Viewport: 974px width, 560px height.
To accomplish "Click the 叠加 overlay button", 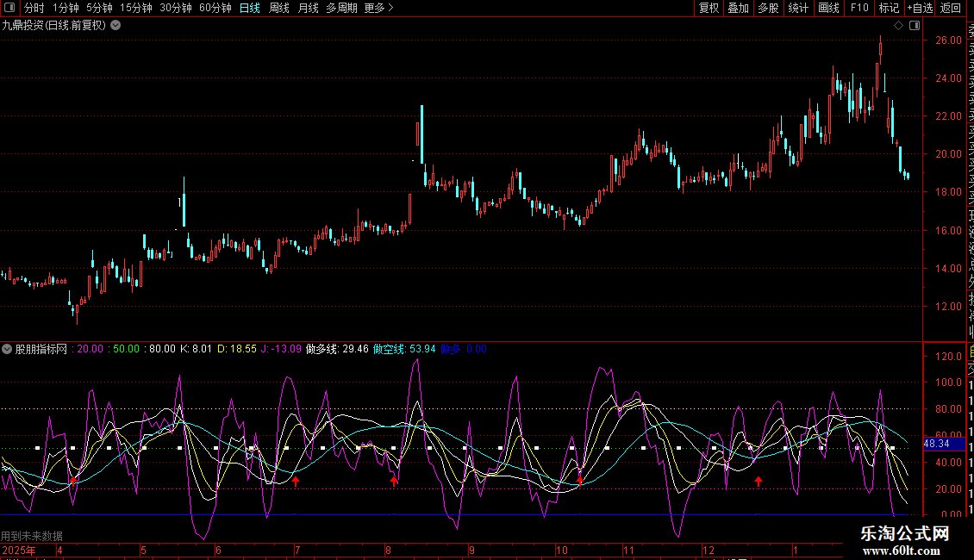I will coord(738,8).
